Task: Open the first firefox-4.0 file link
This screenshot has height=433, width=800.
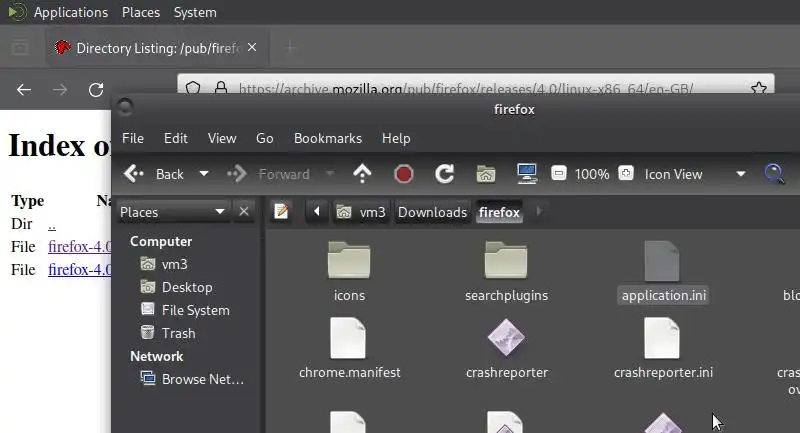Action: (x=79, y=247)
